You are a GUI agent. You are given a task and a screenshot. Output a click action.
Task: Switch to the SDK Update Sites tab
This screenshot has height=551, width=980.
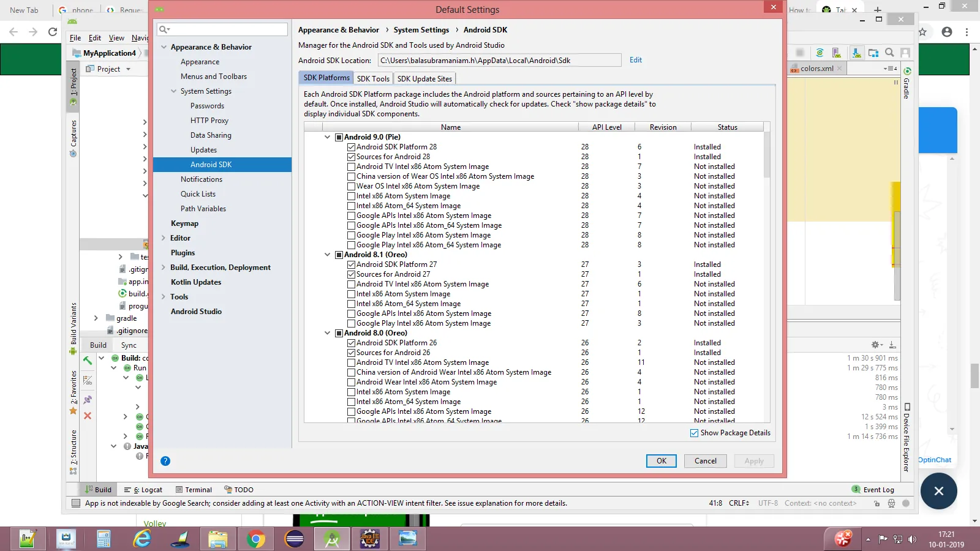(424, 78)
